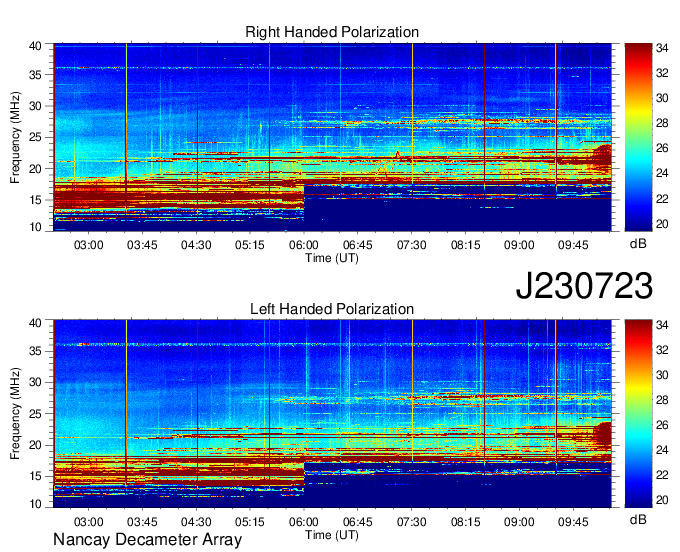Select the 35 MHz tick of Left Handed plot
The image size is (680, 552).
[35, 351]
